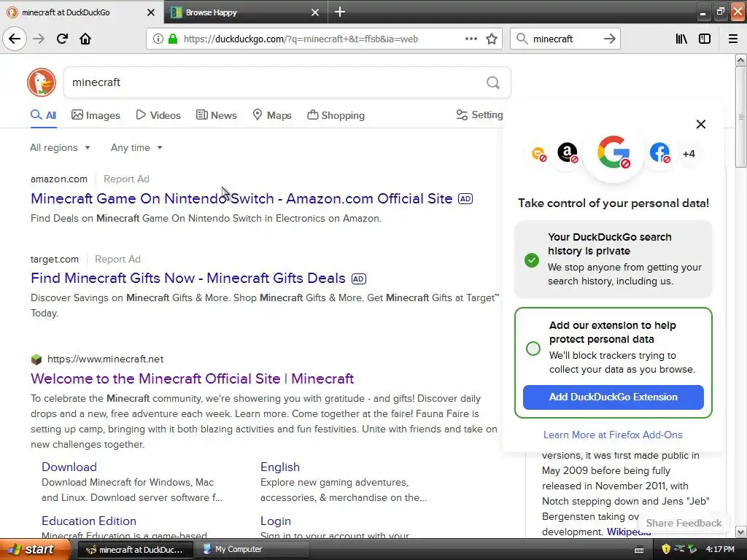Switch to the Videos tab
This screenshot has height=560, width=747.
pos(158,115)
